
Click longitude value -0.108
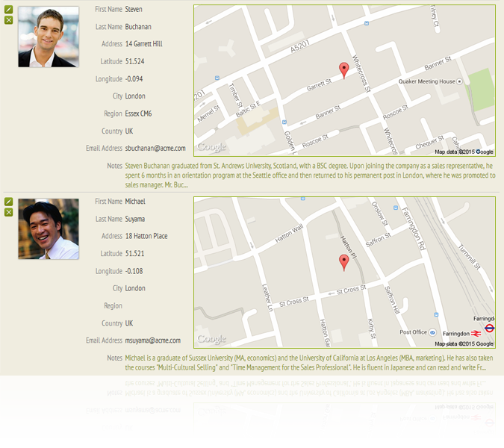[x=134, y=271]
